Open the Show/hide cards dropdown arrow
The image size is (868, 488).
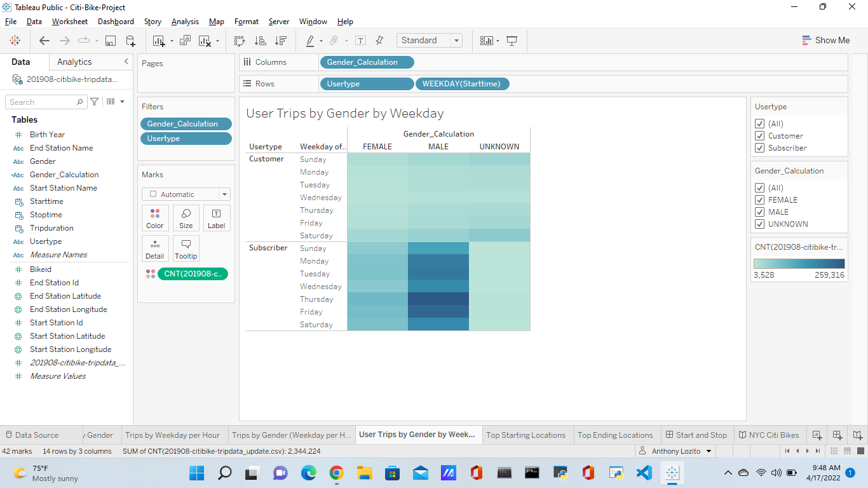point(498,41)
